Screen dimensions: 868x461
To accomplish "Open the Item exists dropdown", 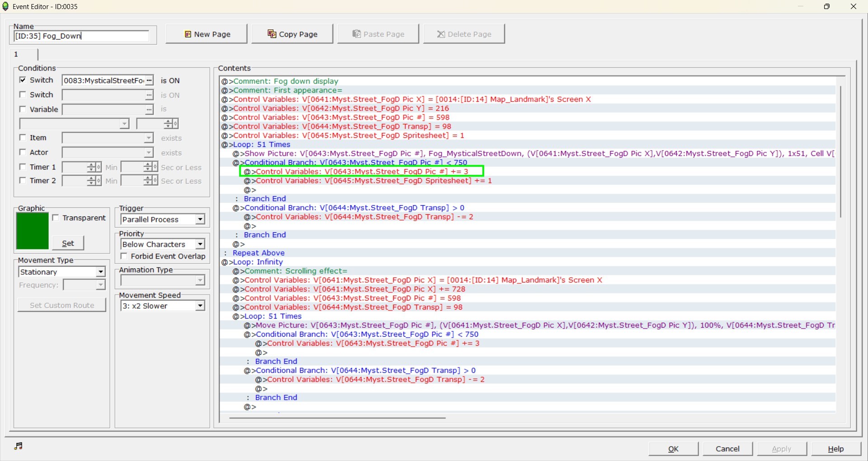I will (108, 138).
